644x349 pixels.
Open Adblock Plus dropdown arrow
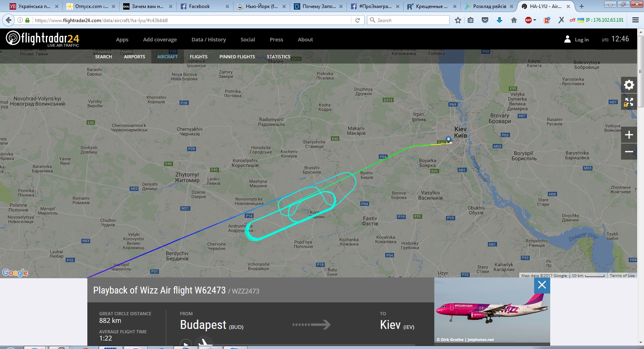pyautogui.click(x=535, y=20)
